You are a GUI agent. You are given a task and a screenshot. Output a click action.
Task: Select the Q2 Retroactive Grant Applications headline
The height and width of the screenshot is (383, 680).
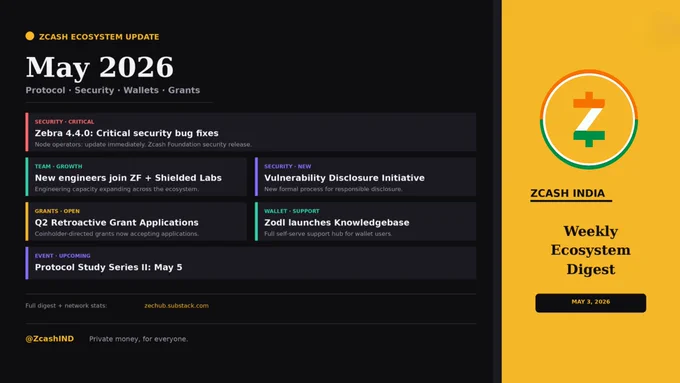click(x=117, y=223)
